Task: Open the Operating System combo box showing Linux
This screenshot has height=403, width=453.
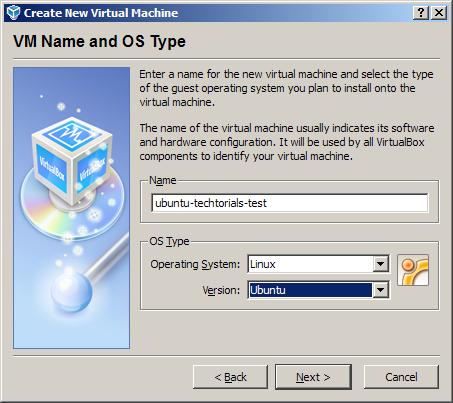Action: point(318,264)
